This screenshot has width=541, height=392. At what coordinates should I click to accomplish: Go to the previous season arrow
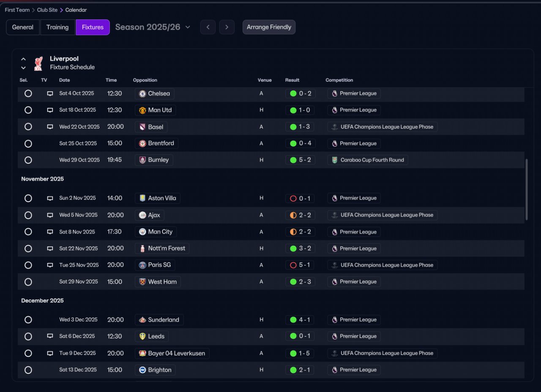[208, 27]
